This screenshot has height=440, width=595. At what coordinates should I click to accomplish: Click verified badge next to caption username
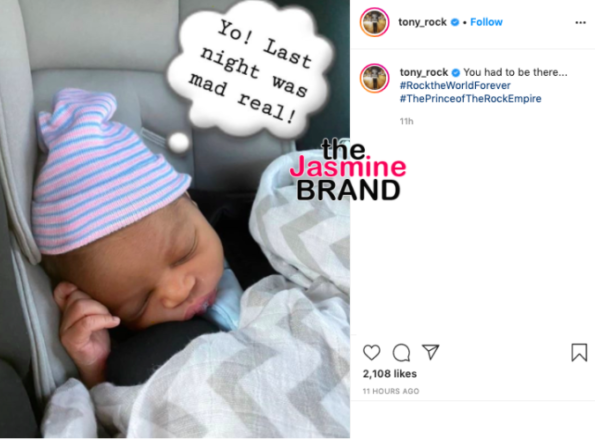click(456, 72)
